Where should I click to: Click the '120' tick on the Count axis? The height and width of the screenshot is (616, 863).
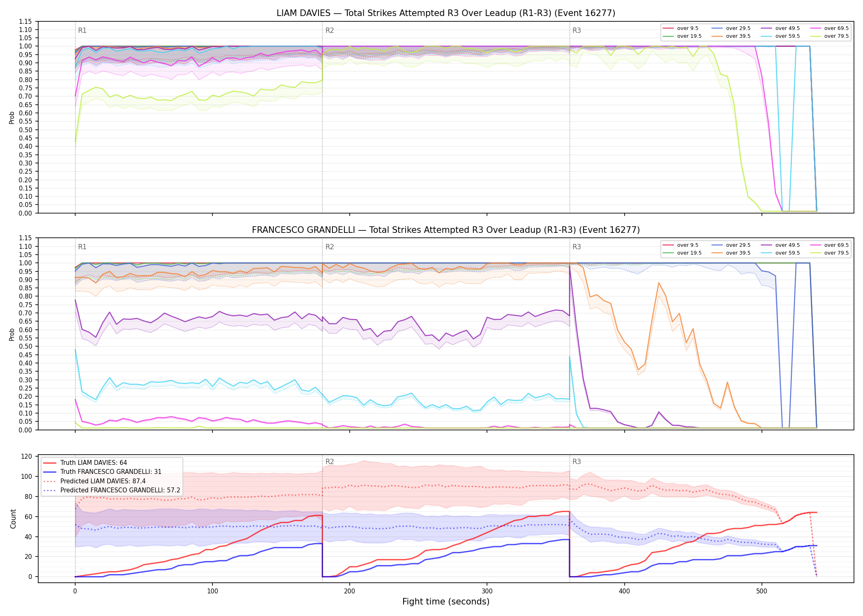27,457
